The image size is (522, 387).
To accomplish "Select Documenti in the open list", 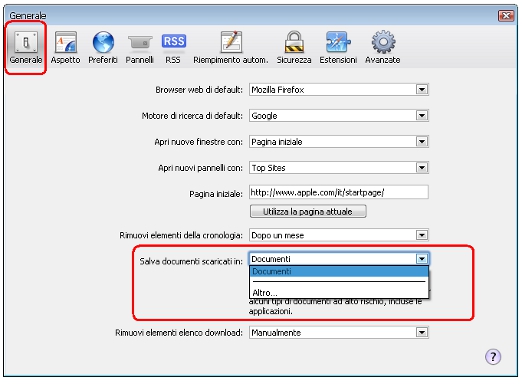I will (339, 271).
